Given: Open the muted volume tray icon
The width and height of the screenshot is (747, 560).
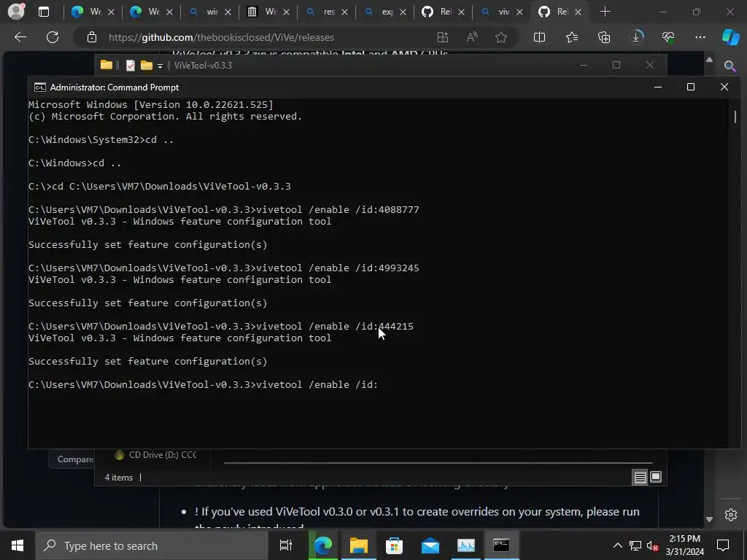Looking at the screenshot, I should coord(653,545).
